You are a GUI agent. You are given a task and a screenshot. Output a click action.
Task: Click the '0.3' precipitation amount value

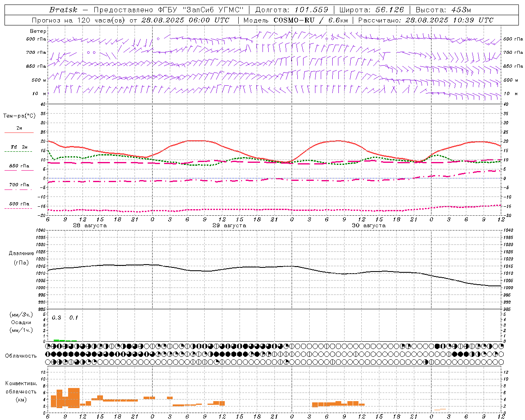(57, 318)
